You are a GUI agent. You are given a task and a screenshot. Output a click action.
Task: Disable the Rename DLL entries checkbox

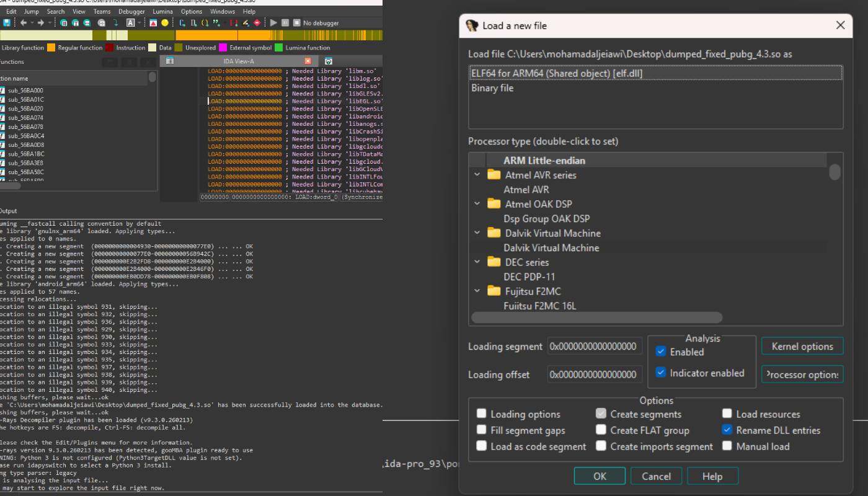727,430
